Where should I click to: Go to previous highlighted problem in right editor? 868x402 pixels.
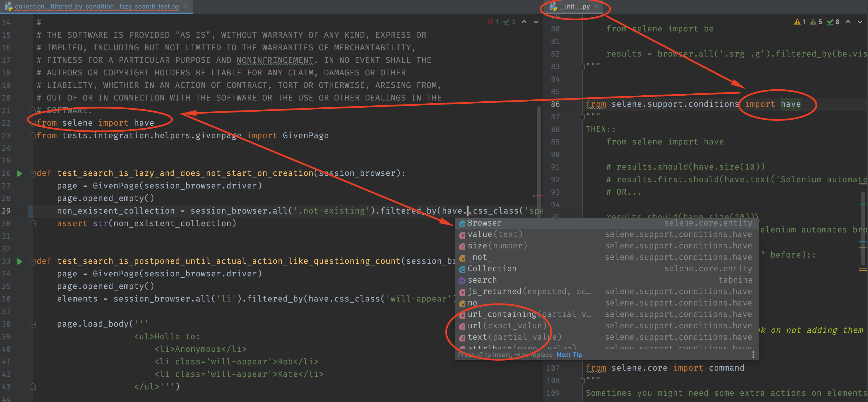pyautogui.click(x=848, y=22)
